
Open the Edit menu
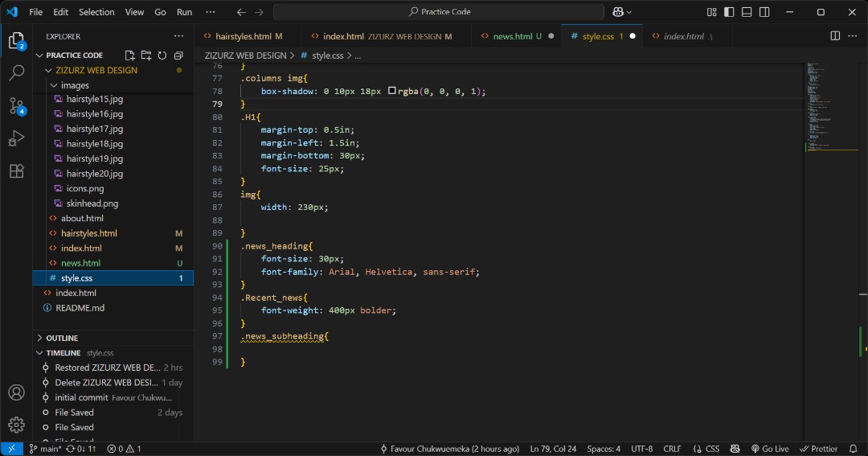[x=61, y=11]
